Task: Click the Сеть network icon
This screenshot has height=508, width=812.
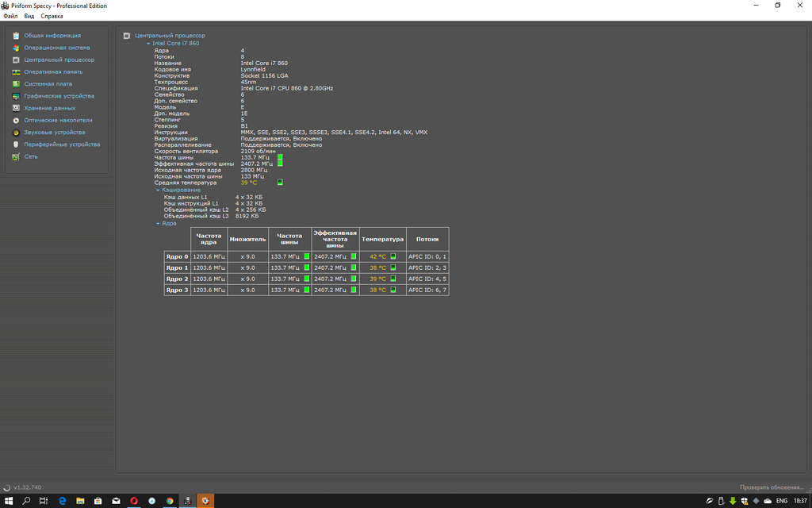Action: tap(16, 156)
